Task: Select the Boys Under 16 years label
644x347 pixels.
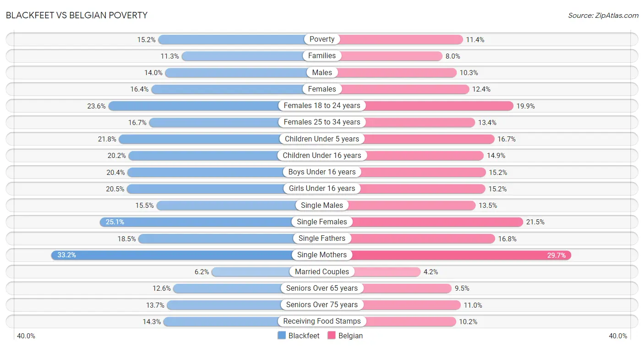Action: pyautogui.click(x=322, y=172)
